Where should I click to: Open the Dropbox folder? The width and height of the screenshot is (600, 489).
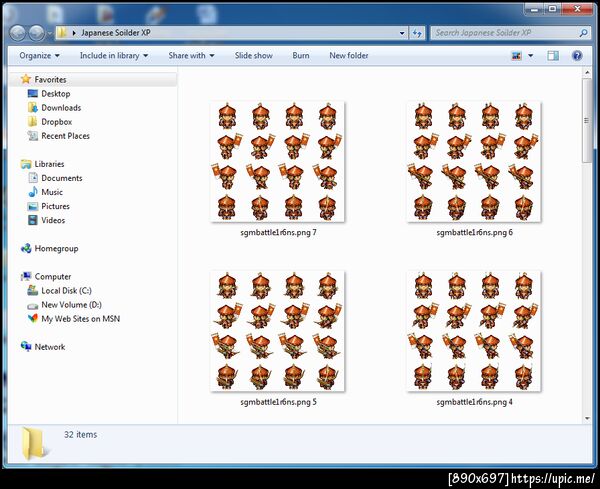57,122
